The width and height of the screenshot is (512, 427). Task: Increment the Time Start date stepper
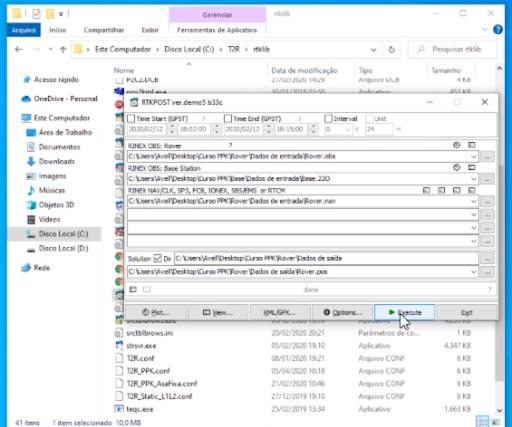pos(172,126)
